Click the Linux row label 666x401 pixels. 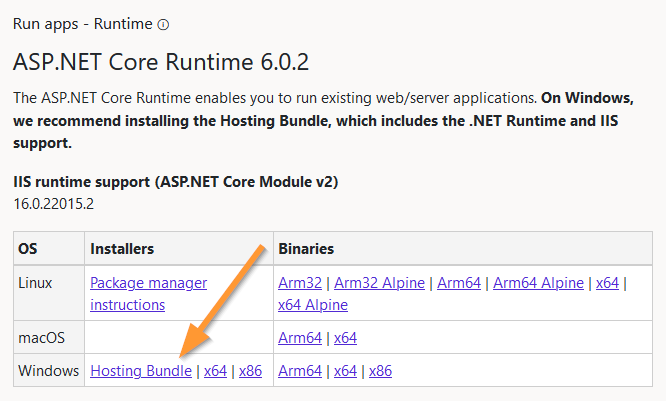tap(35, 283)
